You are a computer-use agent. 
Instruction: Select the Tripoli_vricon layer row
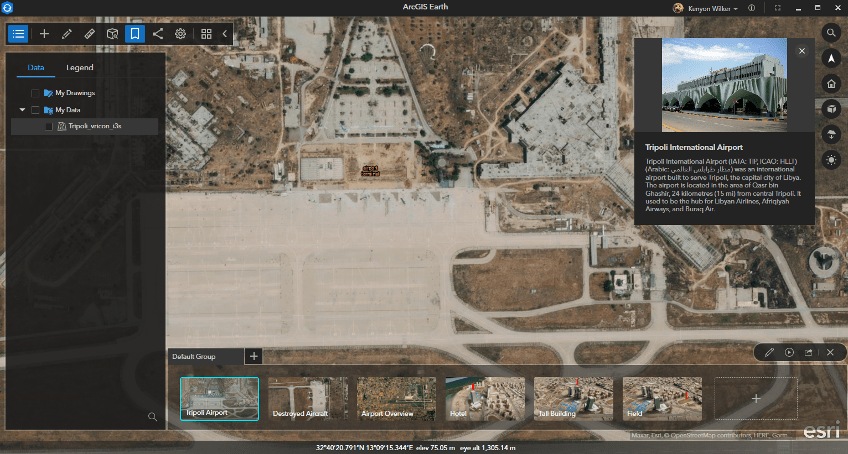pyautogui.click(x=84, y=126)
